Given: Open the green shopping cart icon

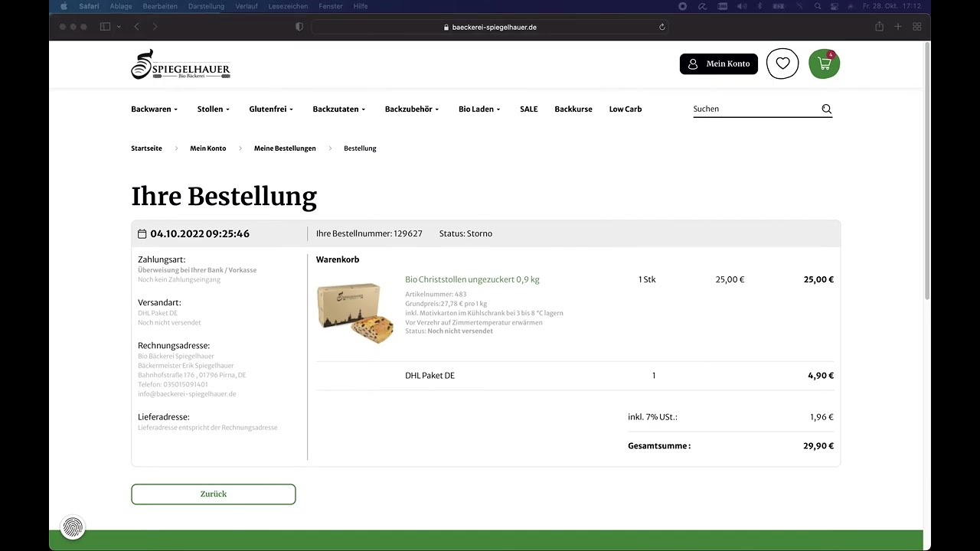Looking at the screenshot, I should [825, 64].
